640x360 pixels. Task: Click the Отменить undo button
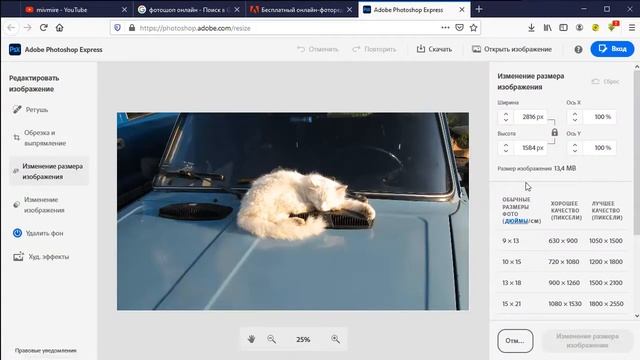pos(318,49)
